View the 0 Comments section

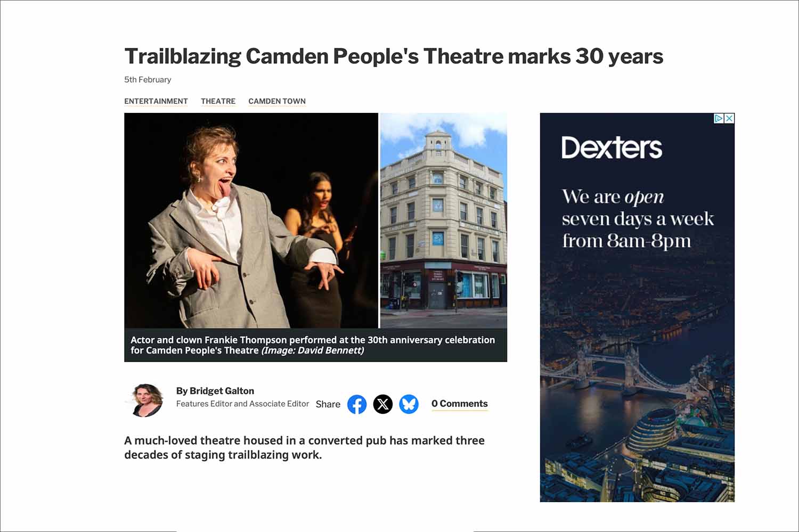click(x=460, y=404)
